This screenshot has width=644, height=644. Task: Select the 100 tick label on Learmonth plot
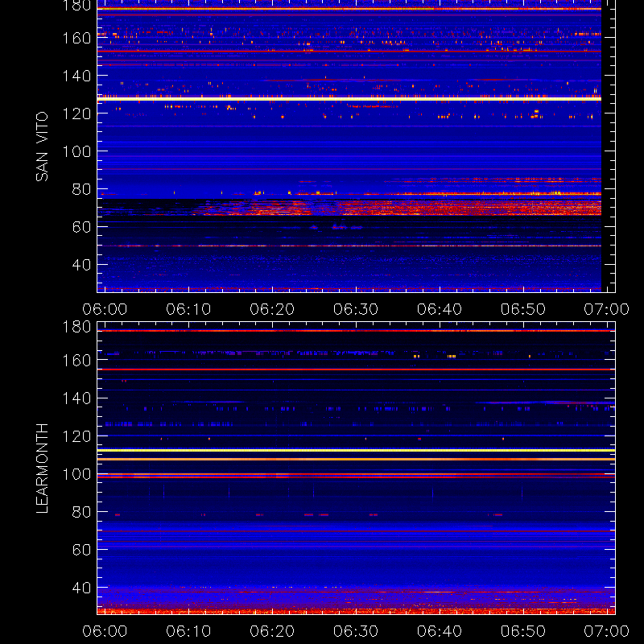point(76,474)
